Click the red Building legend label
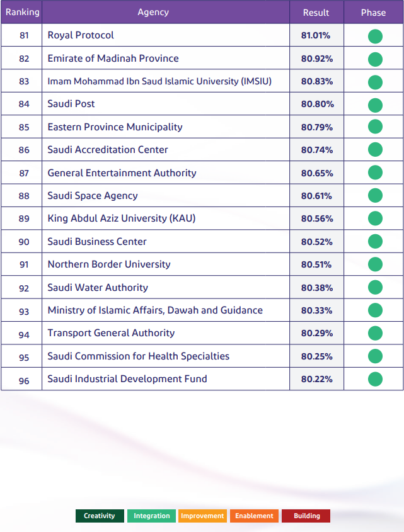This screenshot has width=404, height=532. point(306,516)
